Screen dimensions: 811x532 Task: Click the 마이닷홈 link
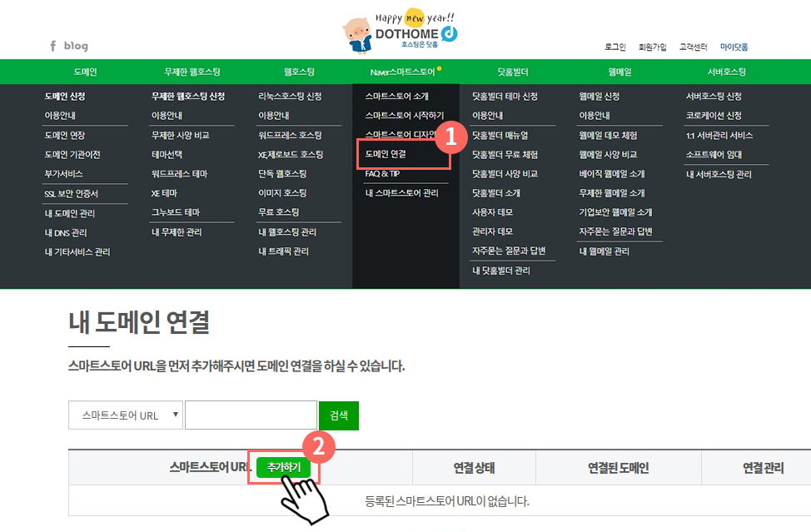point(734,47)
